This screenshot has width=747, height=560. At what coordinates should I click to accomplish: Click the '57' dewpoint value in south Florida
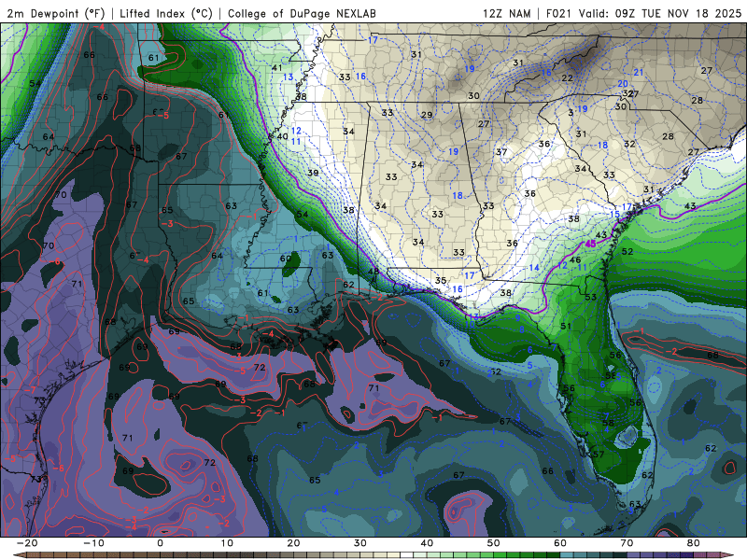pos(599,455)
